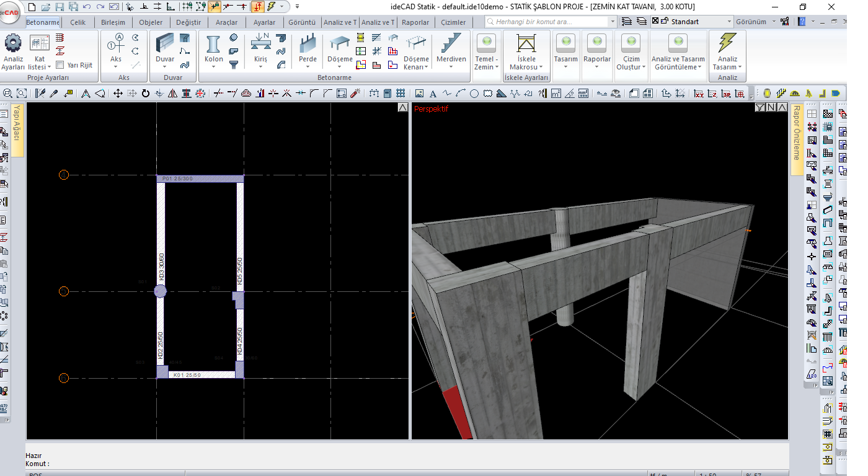
Task: Click the filter button in Perspektif view
Action: click(760, 108)
